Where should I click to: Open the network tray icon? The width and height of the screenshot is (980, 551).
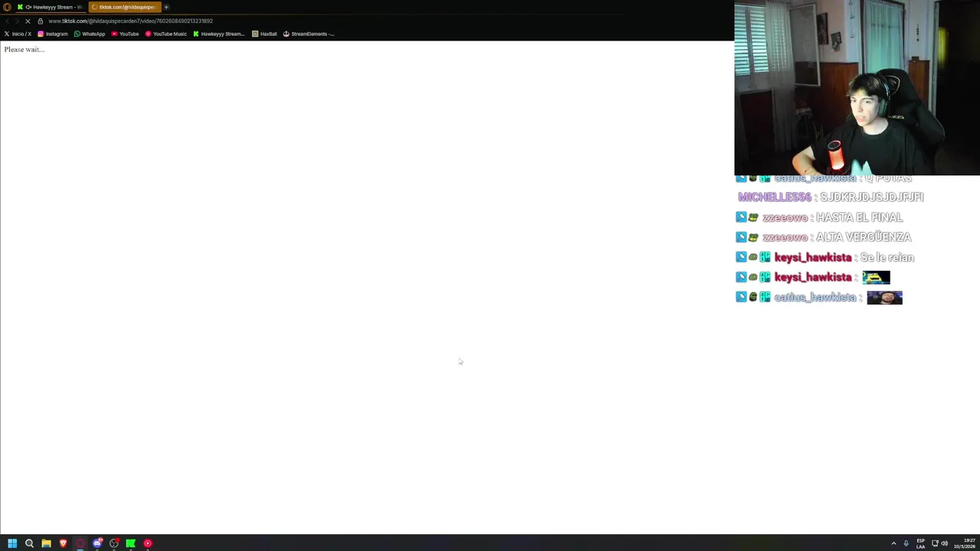tap(935, 543)
